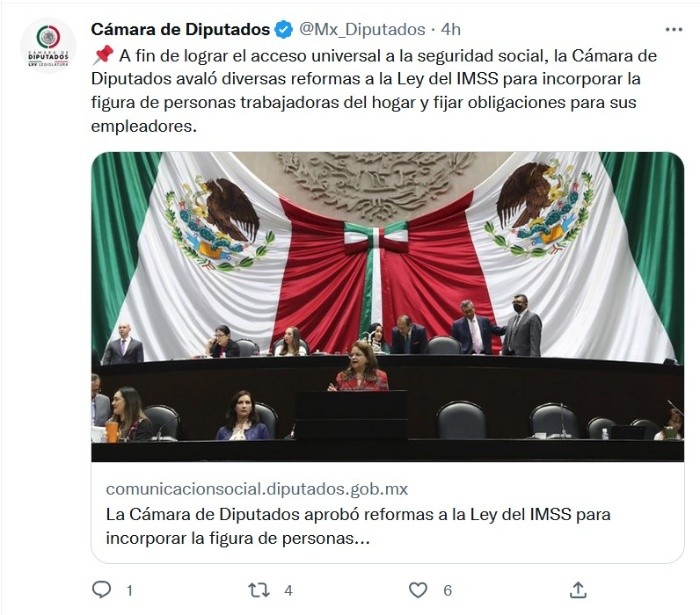Click the like count number 6
The height and width of the screenshot is (615, 700).
448,591
